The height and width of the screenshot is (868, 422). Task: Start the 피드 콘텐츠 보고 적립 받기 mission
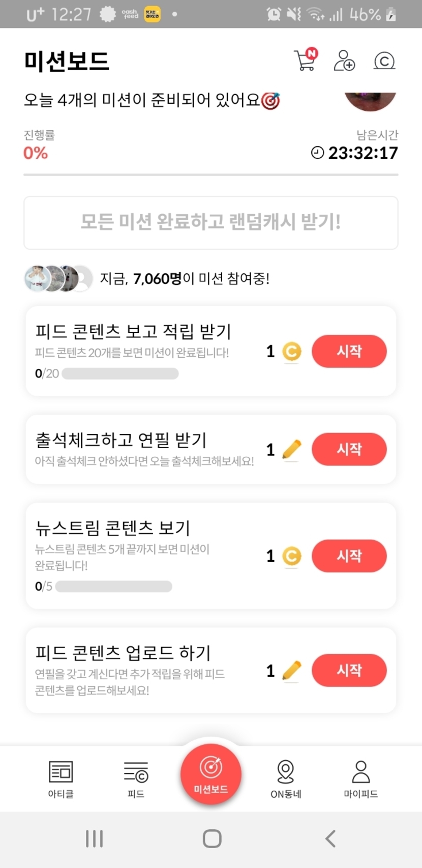349,351
